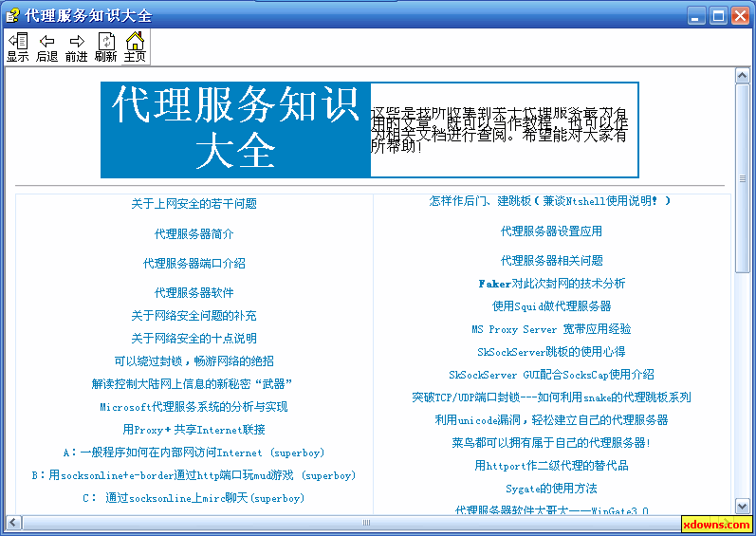756x536 pixels.
Task: Click the help file title bar icon
Action: (x=12, y=15)
